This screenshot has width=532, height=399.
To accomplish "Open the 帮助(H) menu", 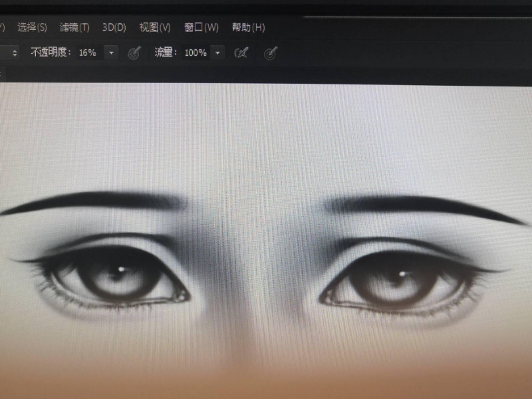I will point(248,27).
